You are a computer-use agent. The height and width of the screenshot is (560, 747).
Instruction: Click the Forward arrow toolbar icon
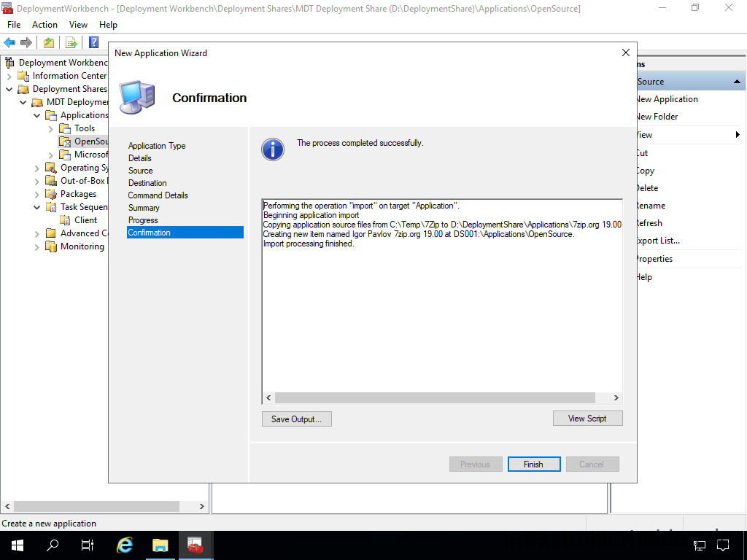[26, 42]
